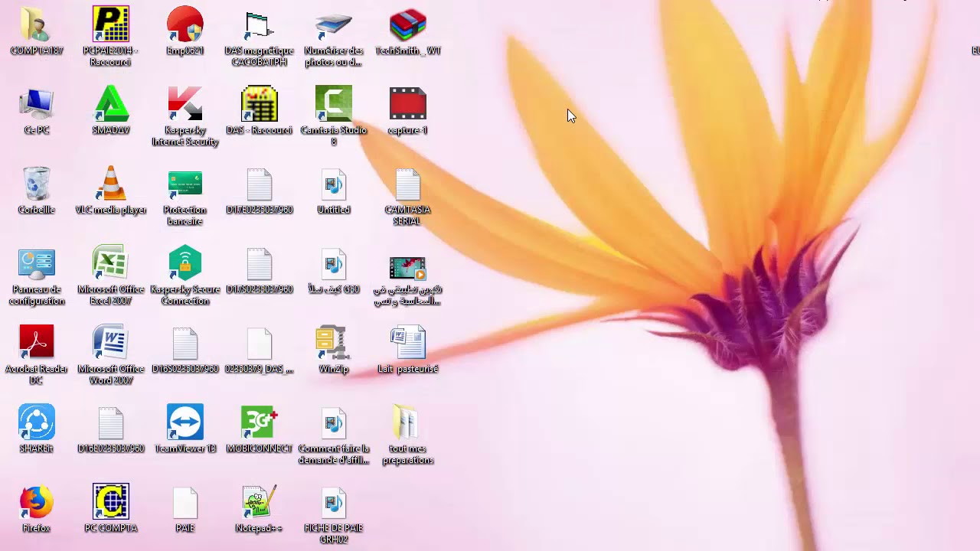Open the PCPAIE2014 - Raccourci shortcut
Viewport: 980px width, 551px height.
[111, 24]
